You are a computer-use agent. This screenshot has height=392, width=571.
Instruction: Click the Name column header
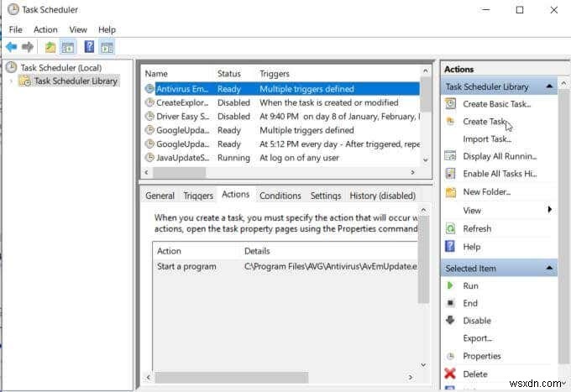[x=156, y=74]
